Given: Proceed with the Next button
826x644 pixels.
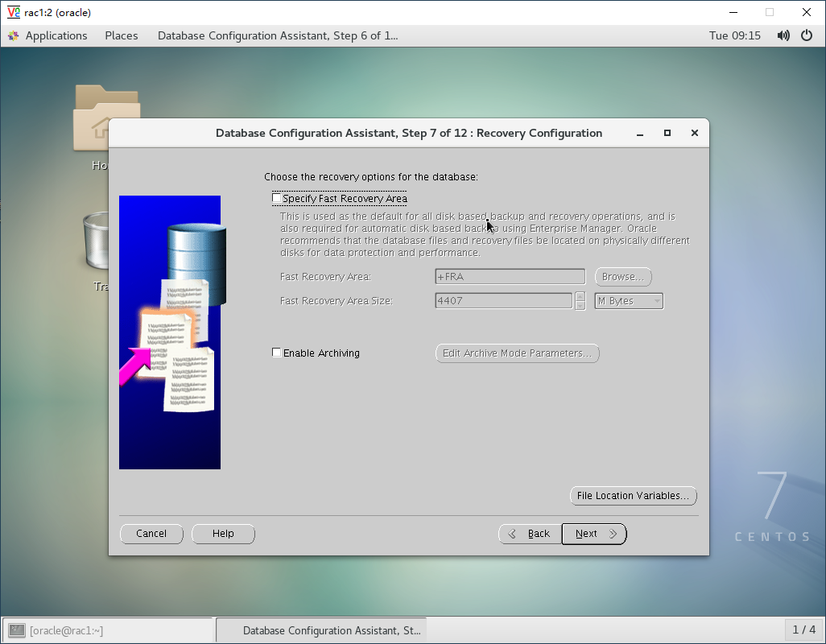Looking at the screenshot, I should coord(594,534).
